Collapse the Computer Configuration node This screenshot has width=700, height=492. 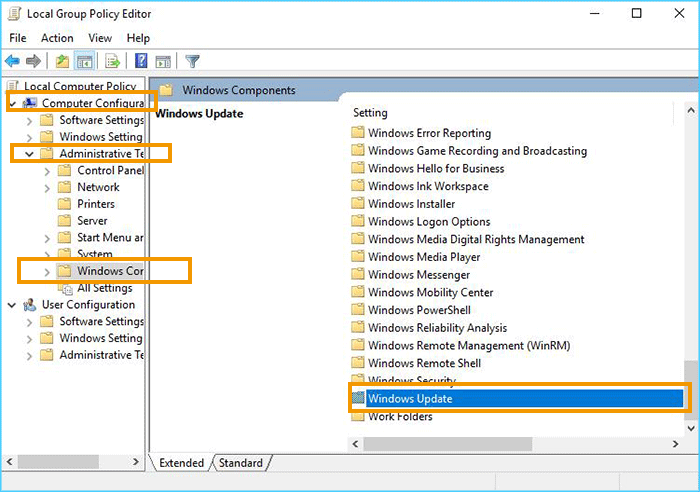(12, 103)
